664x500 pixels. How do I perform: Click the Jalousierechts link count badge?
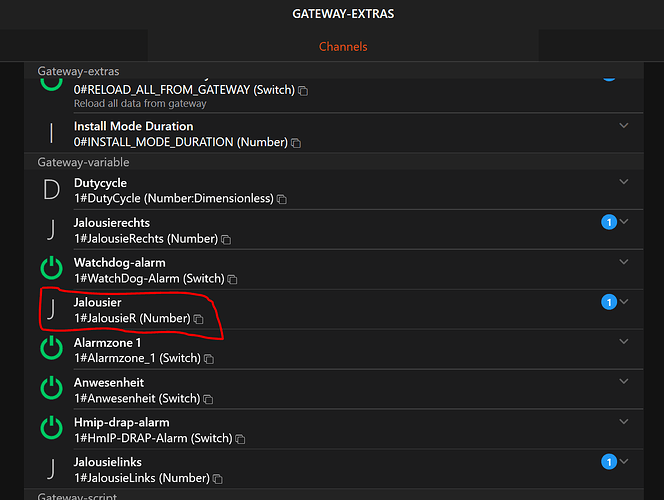[x=608, y=221]
